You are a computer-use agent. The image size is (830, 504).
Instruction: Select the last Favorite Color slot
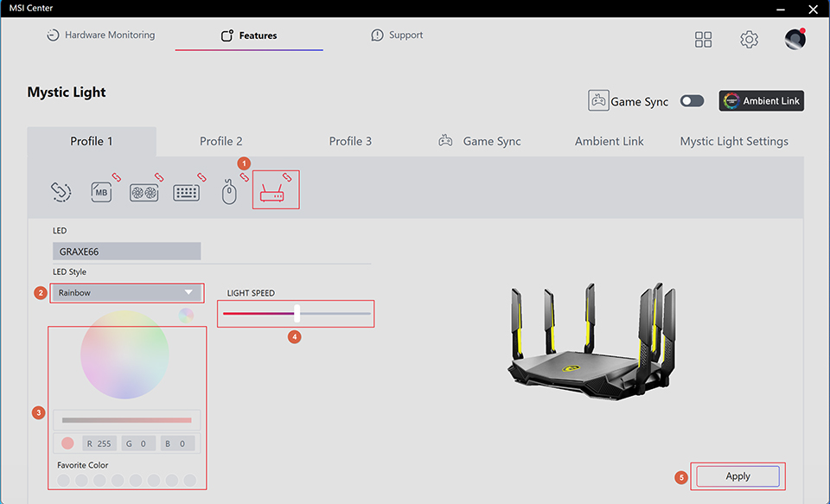point(190,480)
